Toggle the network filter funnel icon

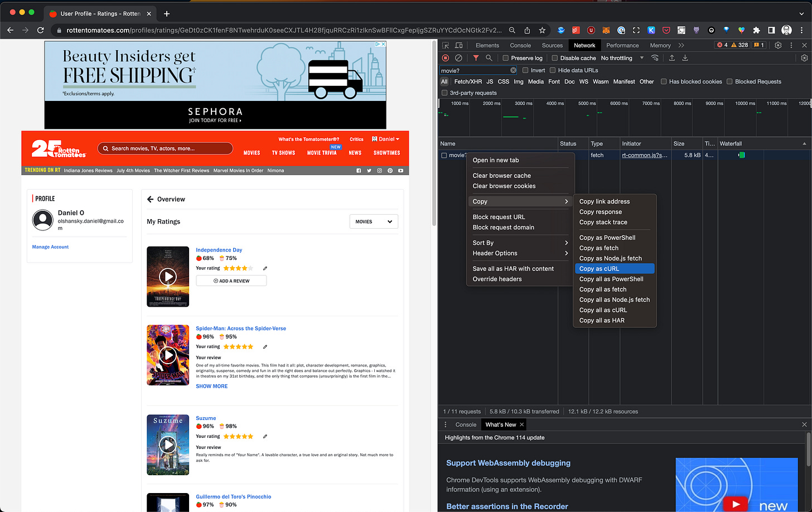(x=476, y=58)
